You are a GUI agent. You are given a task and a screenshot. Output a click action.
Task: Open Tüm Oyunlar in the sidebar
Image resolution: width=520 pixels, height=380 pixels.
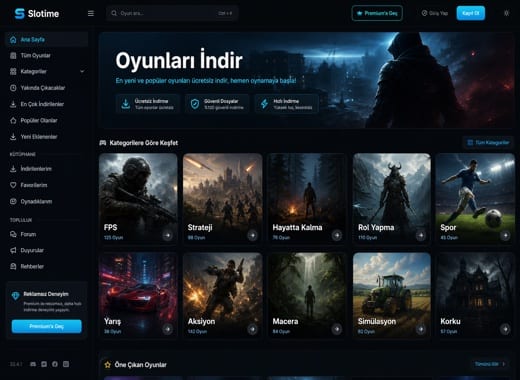point(47,56)
